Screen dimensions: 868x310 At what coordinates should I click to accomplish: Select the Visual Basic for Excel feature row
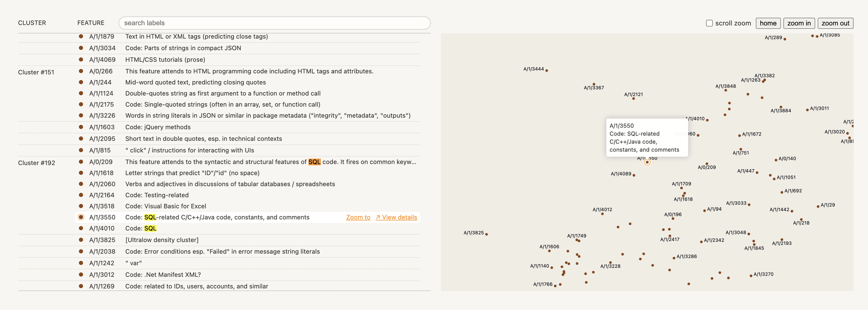coord(166,206)
